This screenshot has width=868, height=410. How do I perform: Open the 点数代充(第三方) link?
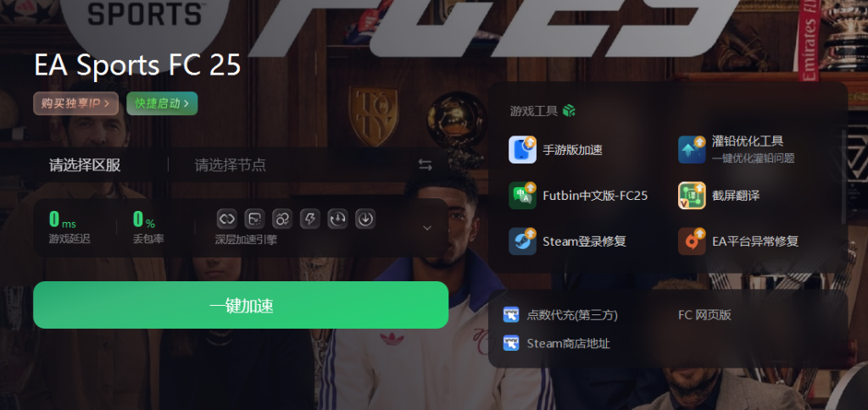click(x=560, y=315)
